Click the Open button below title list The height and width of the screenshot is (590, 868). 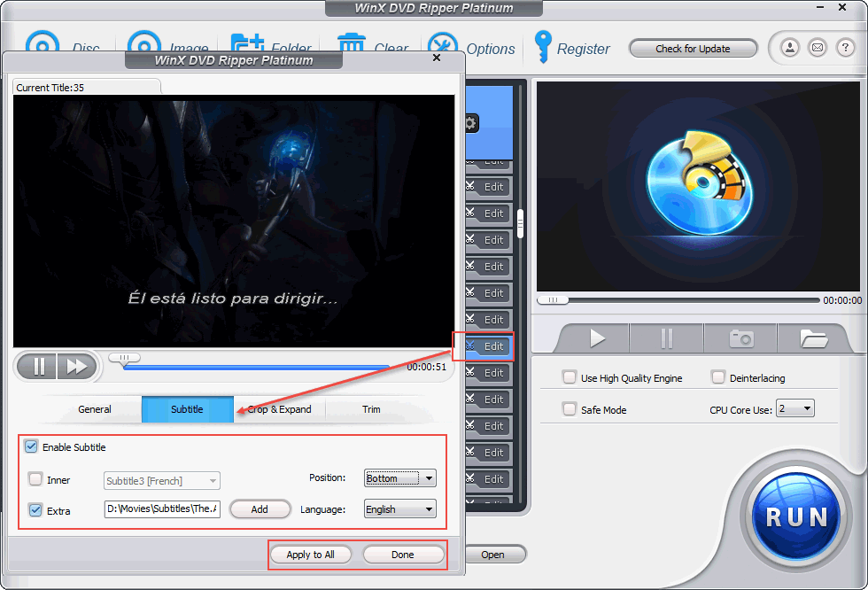[x=494, y=555]
